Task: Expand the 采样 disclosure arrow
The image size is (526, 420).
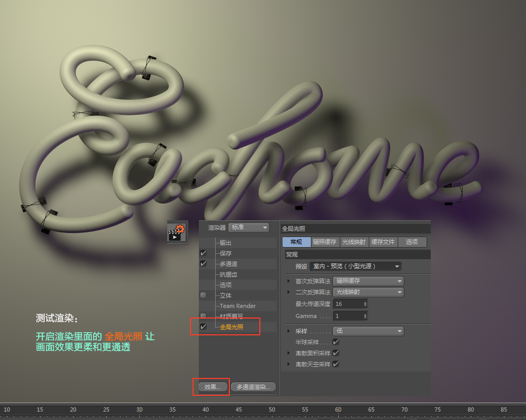Action: click(288, 331)
